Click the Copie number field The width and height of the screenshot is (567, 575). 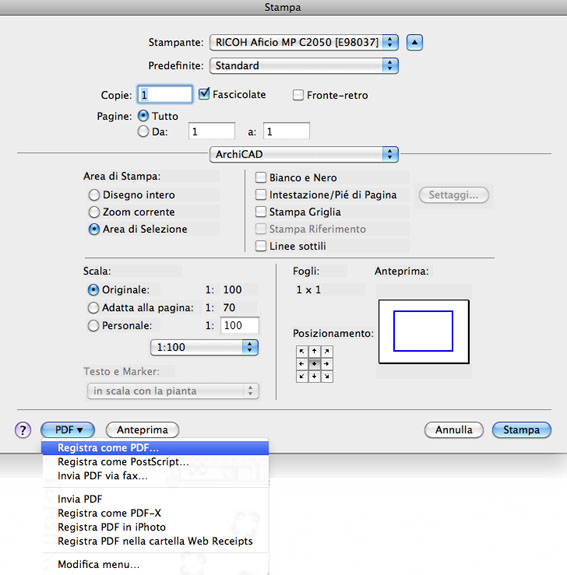pos(165,95)
